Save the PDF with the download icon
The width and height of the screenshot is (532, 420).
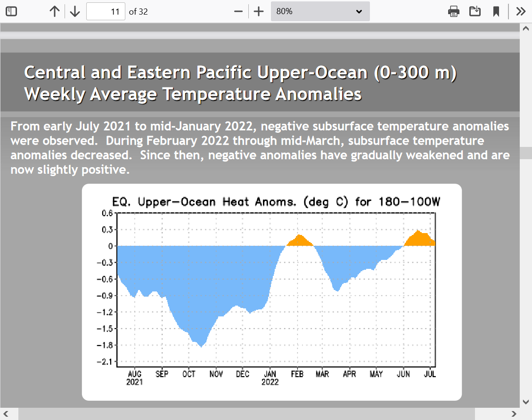(x=475, y=11)
